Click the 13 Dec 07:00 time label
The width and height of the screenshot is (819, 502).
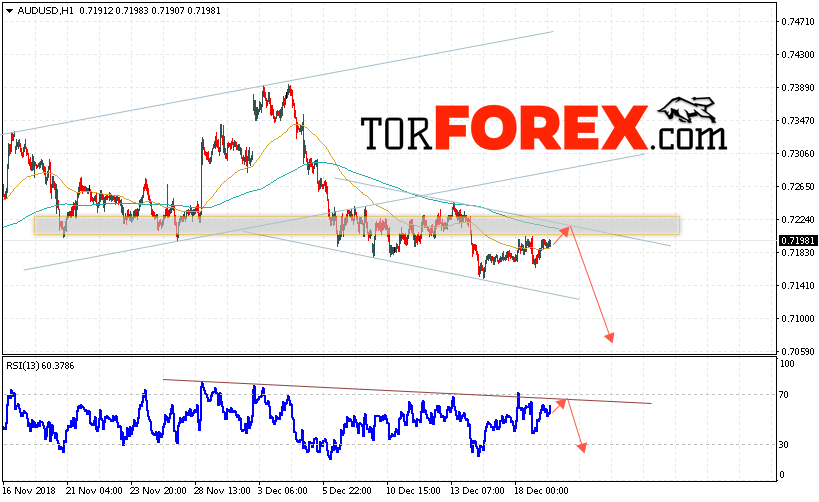coord(477,491)
